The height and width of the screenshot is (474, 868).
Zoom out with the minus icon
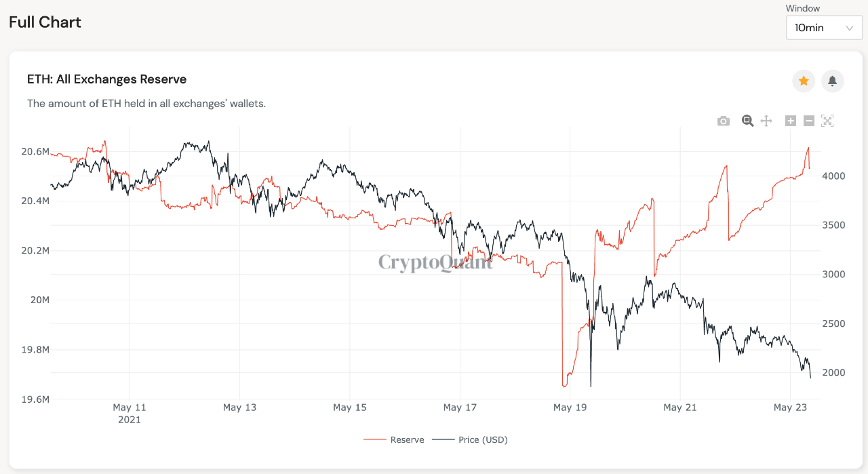809,121
